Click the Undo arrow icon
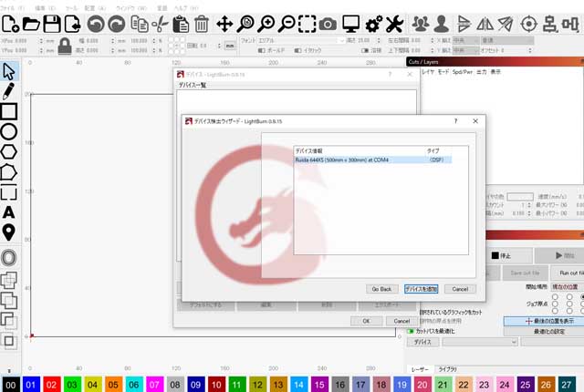The height and width of the screenshot is (392, 584). pos(96,25)
